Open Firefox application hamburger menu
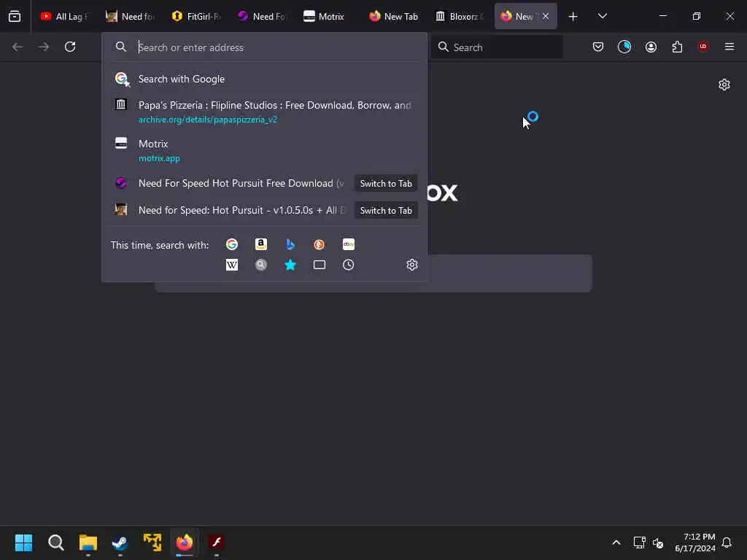Image resolution: width=747 pixels, height=560 pixels. (729, 47)
